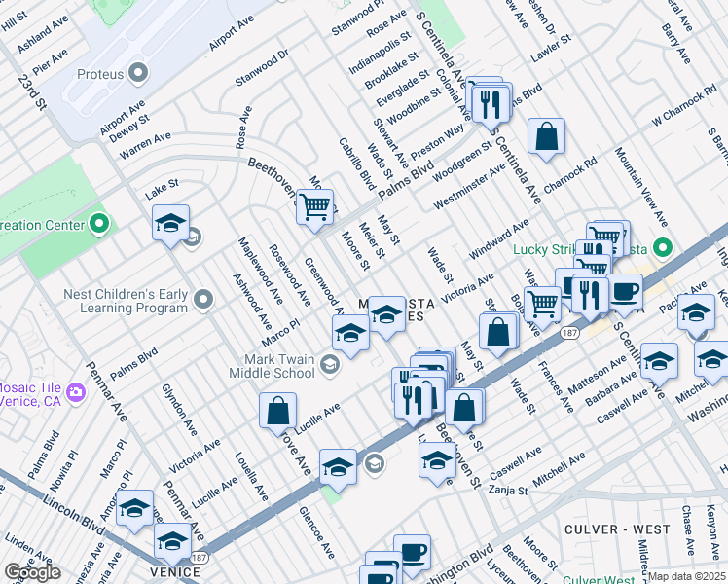Click the restaurant marker on Palms Blvd at Centinela
The width and height of the screenshot is (728, 584).
(490, 105)
